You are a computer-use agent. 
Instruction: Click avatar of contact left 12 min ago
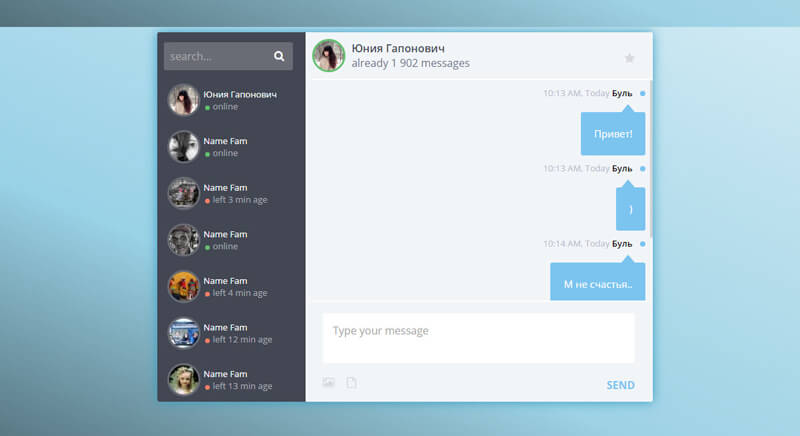click(x=184, y=333)
